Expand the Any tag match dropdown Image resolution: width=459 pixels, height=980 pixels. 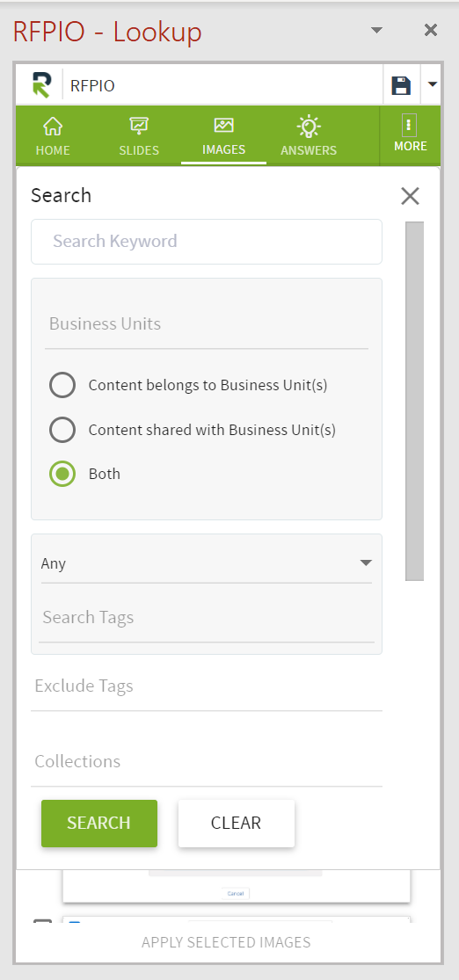(x=207, y=563)
